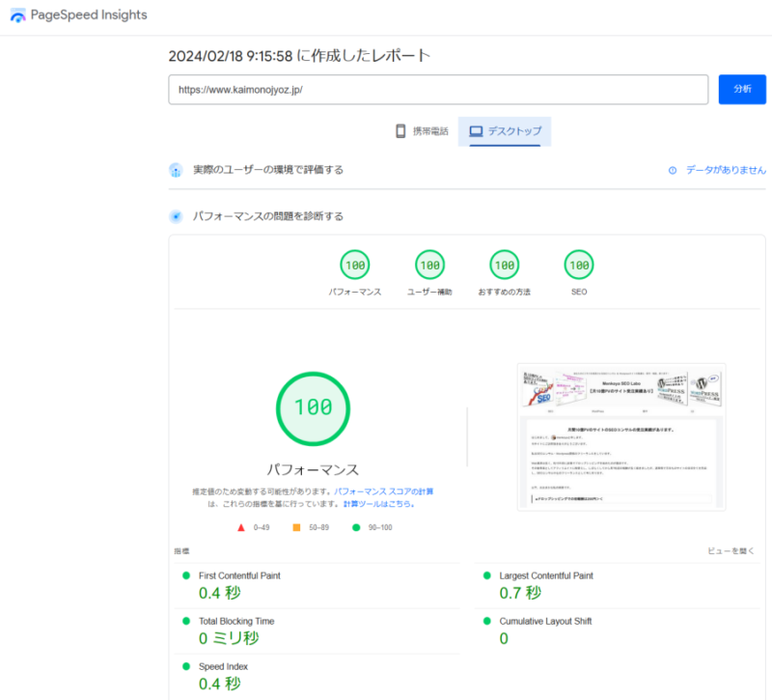Click the 実際のユーザーの環境で評価する section icon

pyautogui.click(x=176, y=170)
